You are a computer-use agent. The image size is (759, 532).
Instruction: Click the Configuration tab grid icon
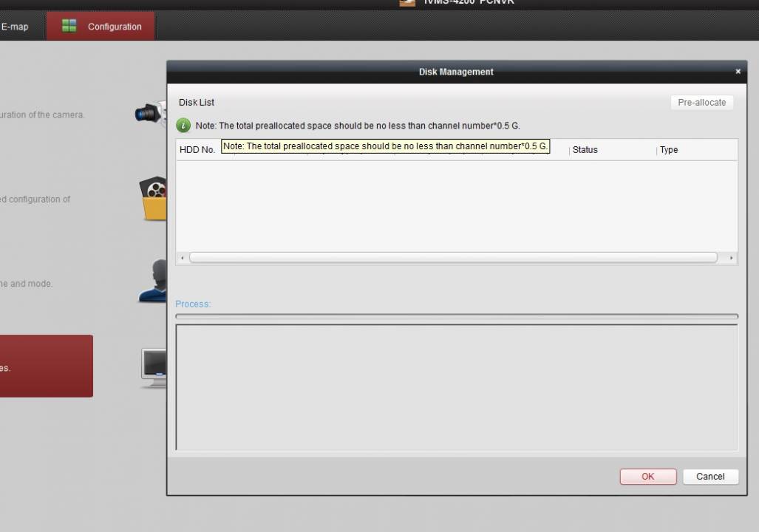tap(69, 26)
